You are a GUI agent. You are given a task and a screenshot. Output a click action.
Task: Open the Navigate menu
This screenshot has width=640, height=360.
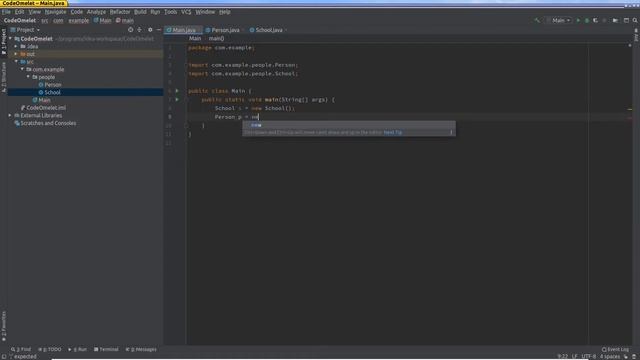tap(55, 12)
